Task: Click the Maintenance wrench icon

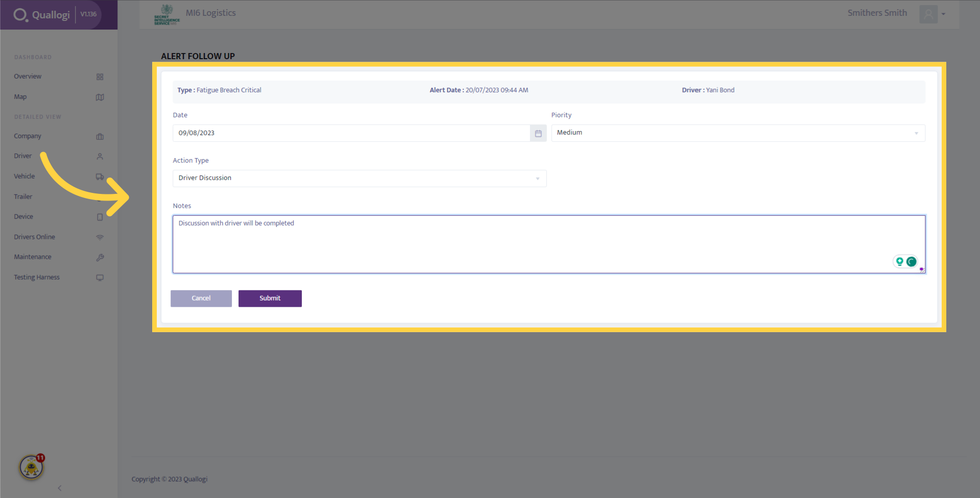Action: [100, 258]
